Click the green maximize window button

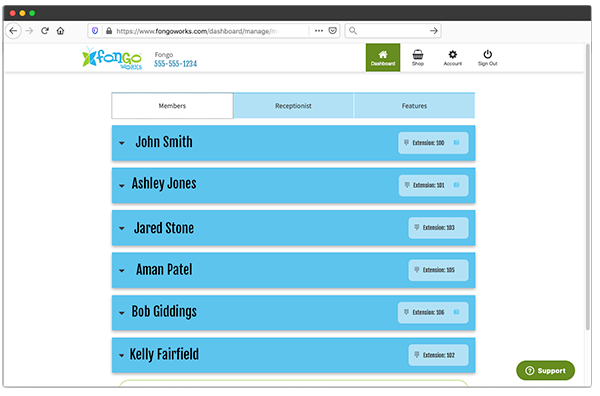point(32,13)
